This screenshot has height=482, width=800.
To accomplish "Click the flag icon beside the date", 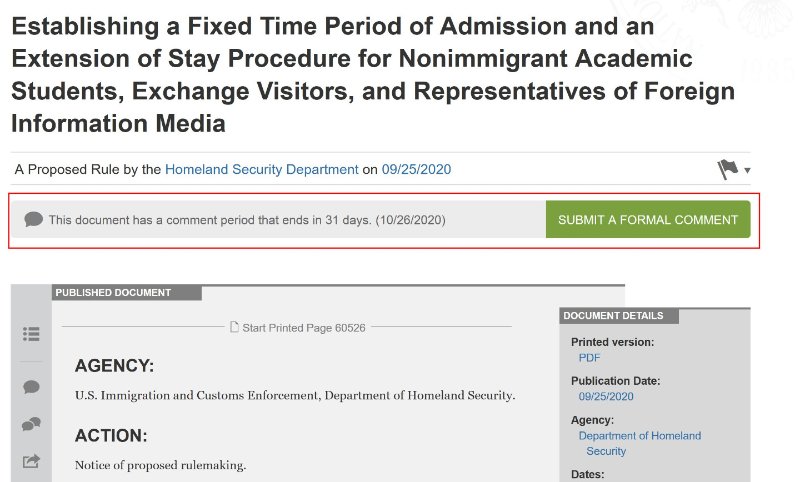I will pyautogui.click(x=728, y=169).
